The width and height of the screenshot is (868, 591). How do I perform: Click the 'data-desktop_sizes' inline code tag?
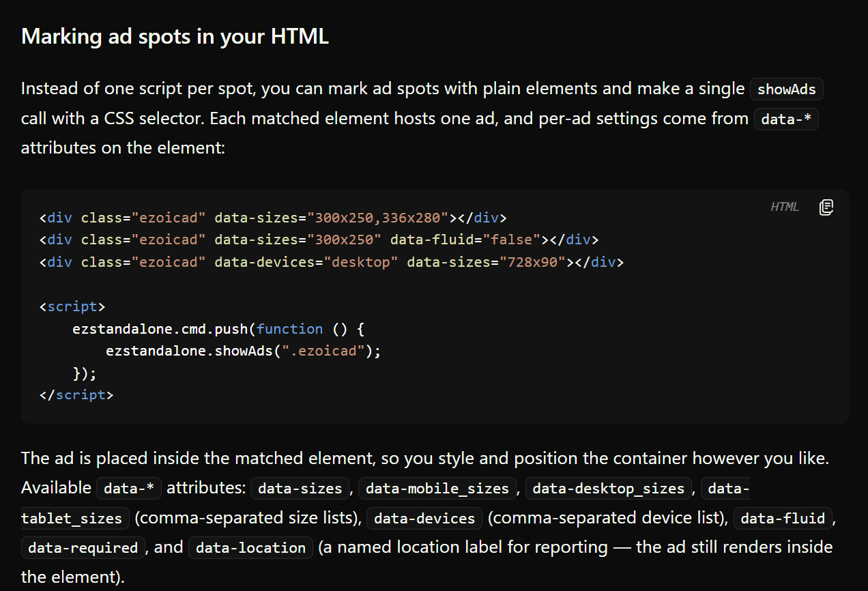(609, 489)
